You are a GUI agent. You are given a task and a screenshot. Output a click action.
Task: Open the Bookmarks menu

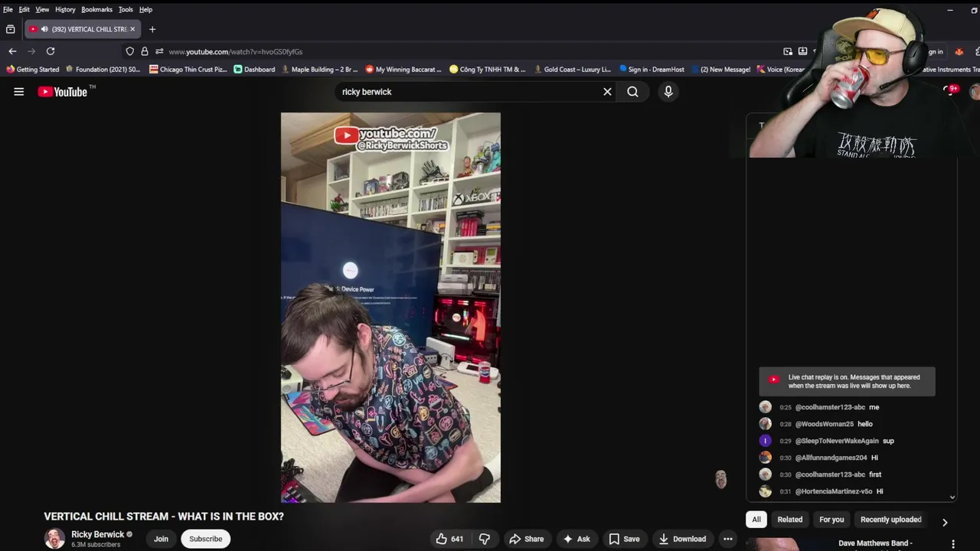[96, 9]
